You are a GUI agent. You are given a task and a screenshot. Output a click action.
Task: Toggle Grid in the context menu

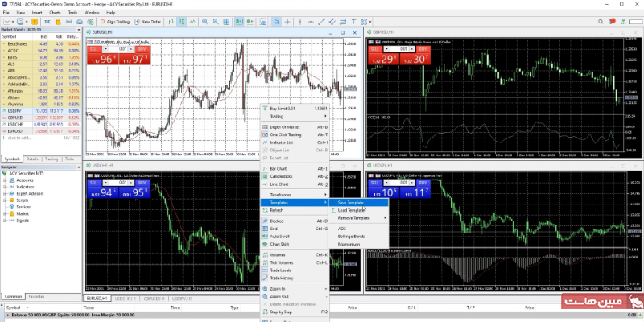tap(295, 229)
